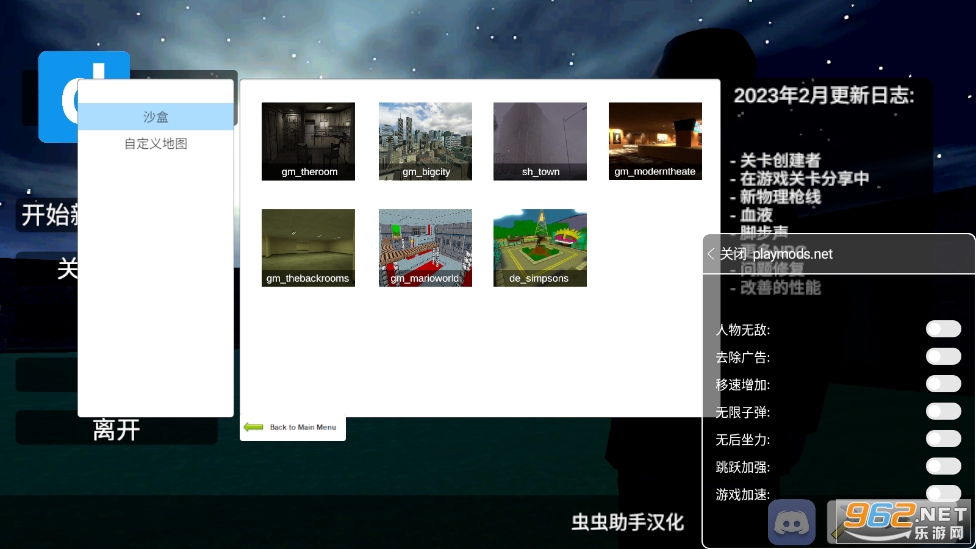Click the 在游戏关卡分享中 changelog line
976x549 pixels.
click(x=799, y=179)
